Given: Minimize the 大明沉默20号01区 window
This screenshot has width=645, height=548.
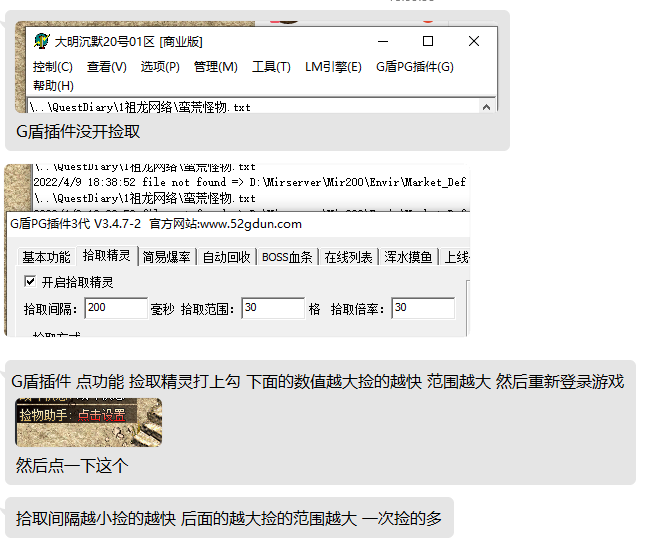Looking at the screenshot, I should (383, 41).
